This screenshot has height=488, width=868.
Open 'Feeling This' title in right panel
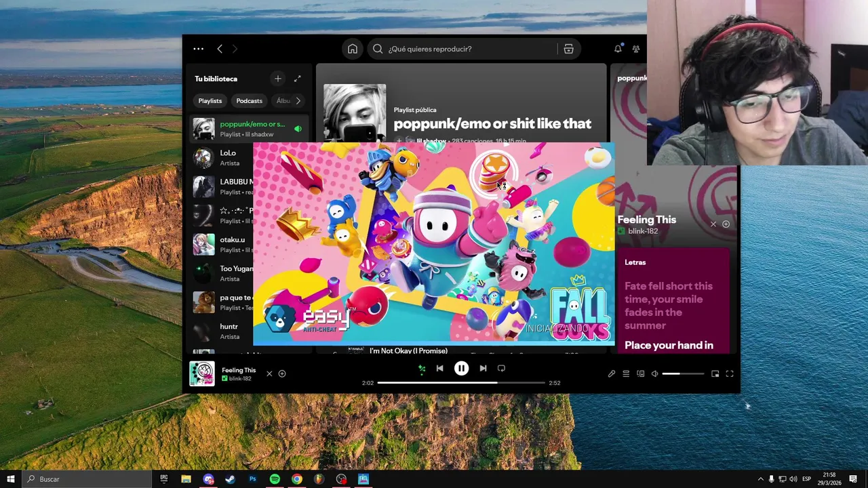[x=646, y=220]
